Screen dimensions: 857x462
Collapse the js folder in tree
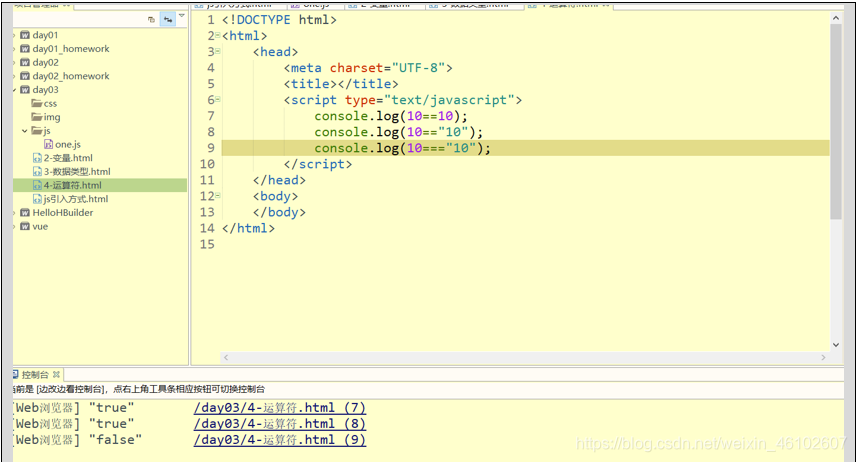(25, 131)
